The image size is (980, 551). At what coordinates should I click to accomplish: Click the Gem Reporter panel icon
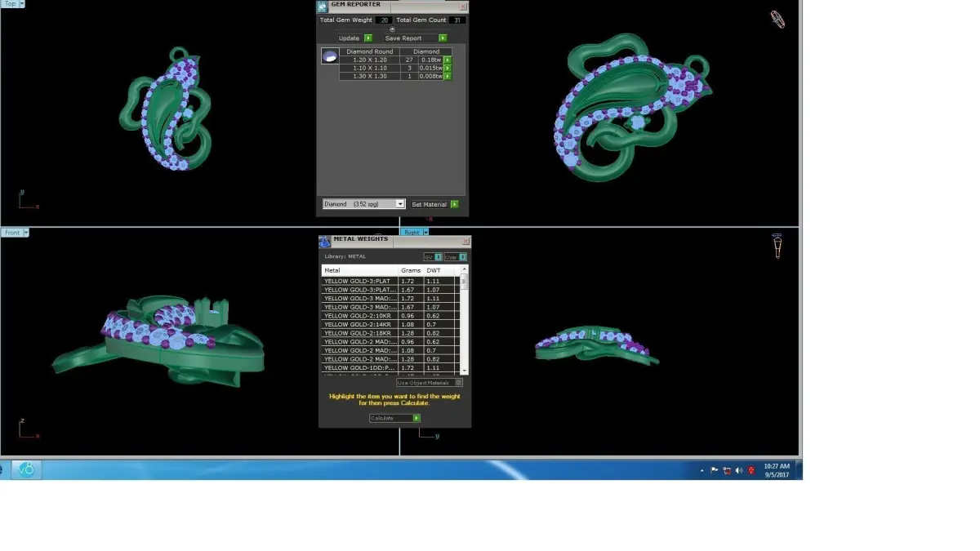tap(323, 7)
